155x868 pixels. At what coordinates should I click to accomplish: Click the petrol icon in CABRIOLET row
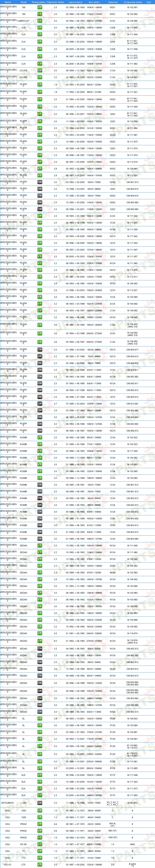point(40,21)
